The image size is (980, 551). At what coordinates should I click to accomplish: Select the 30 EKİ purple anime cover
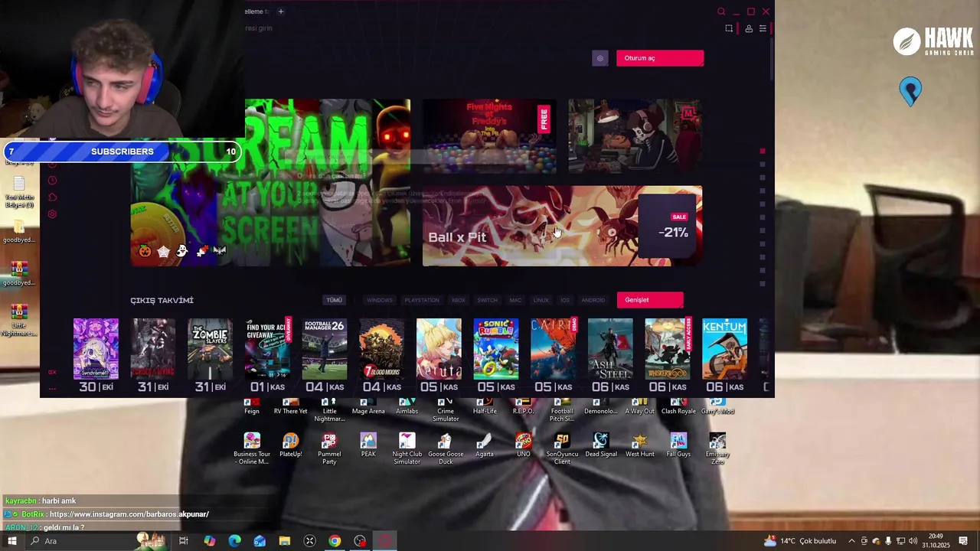96,349
